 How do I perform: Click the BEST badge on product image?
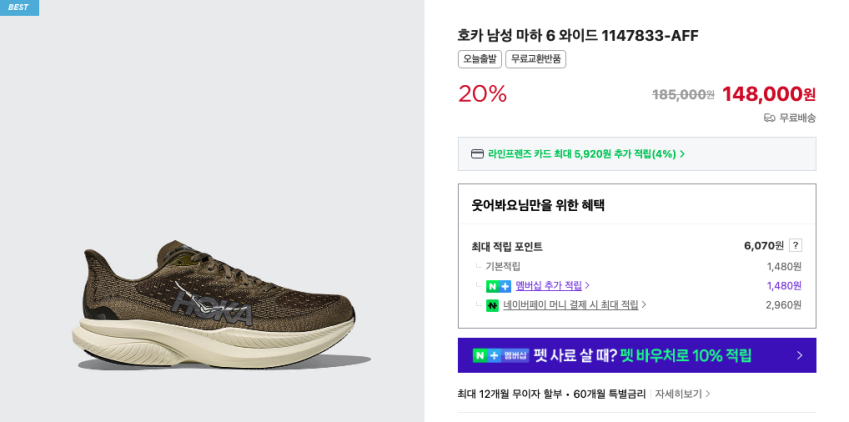[19, 7]
